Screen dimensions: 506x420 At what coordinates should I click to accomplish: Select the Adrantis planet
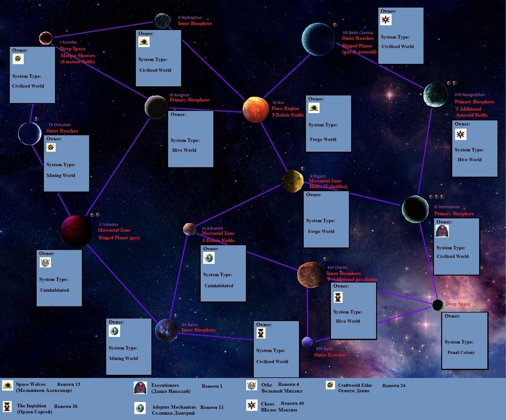[190, 229]
